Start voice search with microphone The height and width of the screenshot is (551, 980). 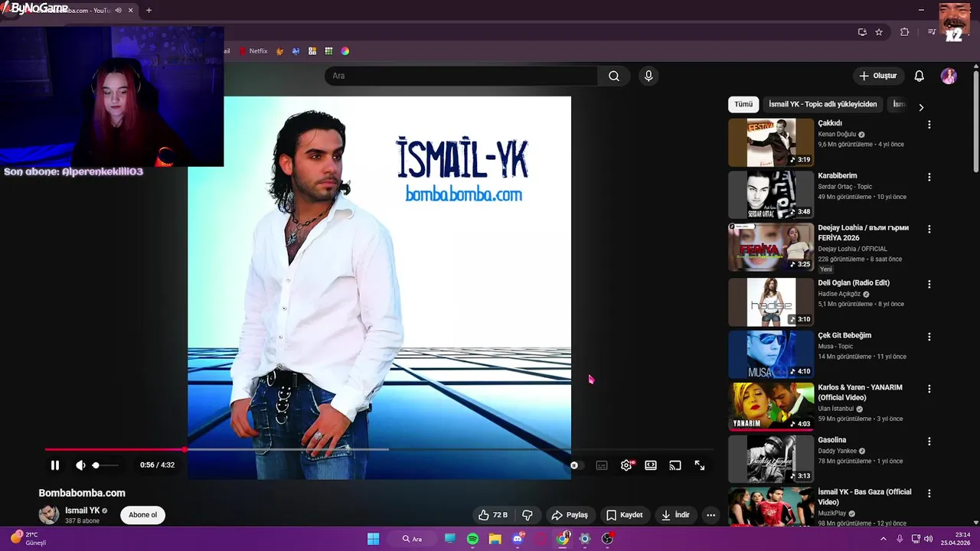click(648, 76)
